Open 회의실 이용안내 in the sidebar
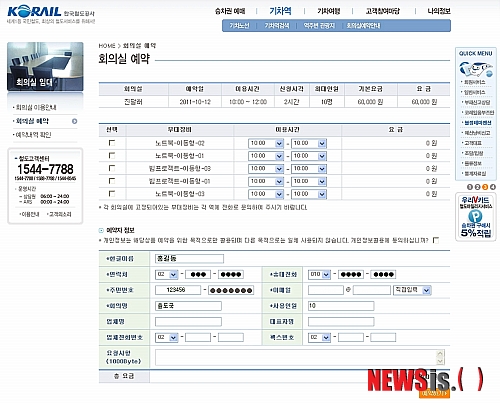Viewport: 500px width, 404px height. (x=36, y=107)
